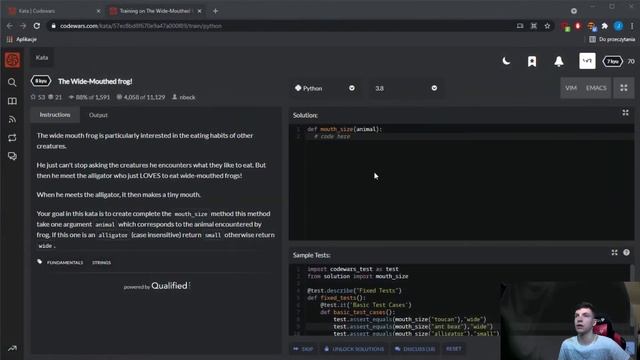This screenshot has height=360, width=640.
Task: Enable EMACS editor mode
Action: point(596,88)
